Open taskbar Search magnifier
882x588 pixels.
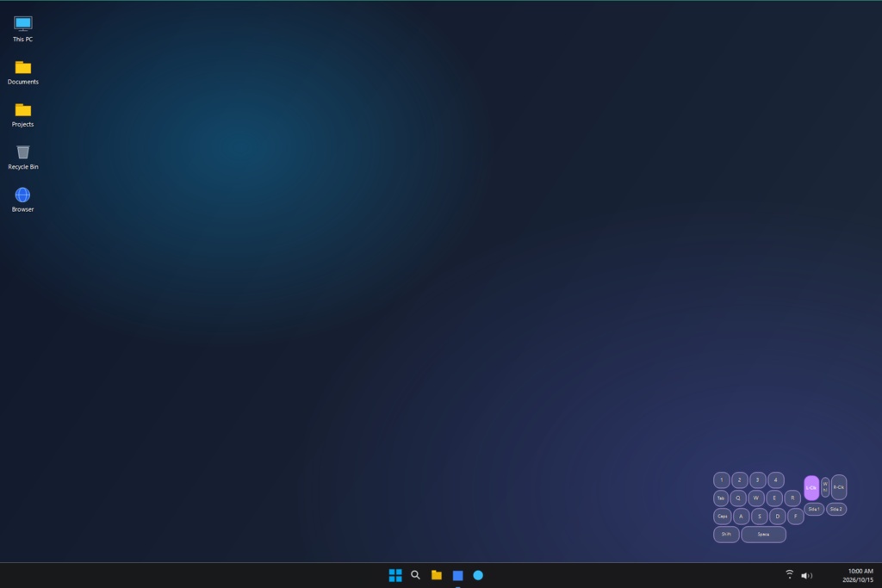click(416, 575)
